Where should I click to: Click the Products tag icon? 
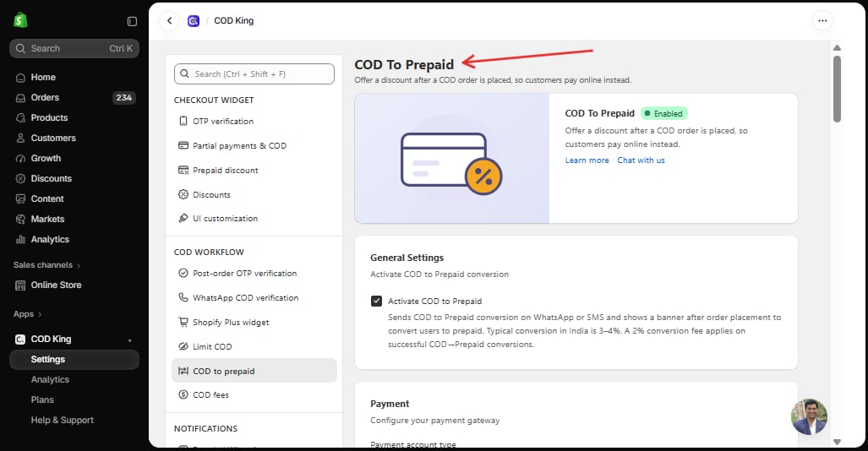[x=20, y=118]
